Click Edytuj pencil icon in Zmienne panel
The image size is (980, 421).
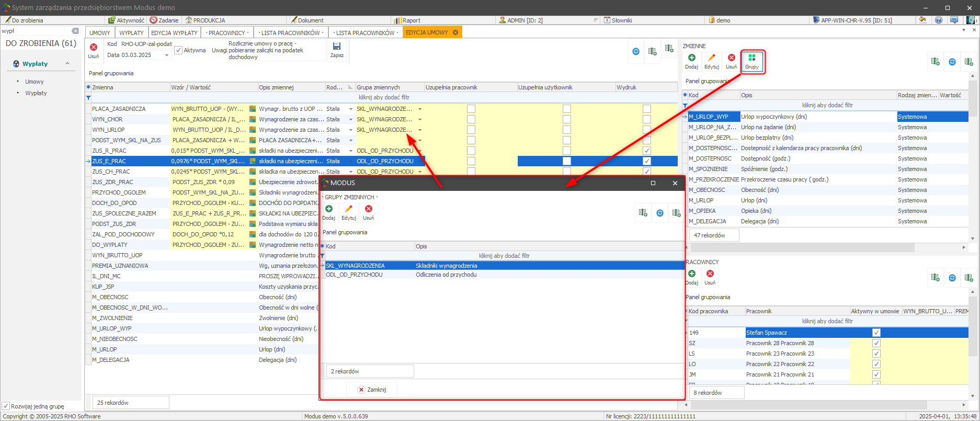click(711, 61)
